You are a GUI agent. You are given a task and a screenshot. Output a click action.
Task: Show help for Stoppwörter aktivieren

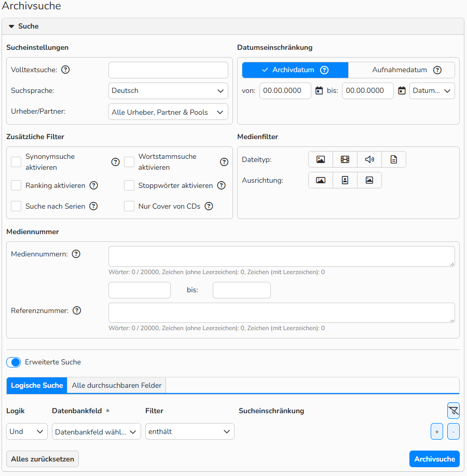[x=222, y=185]
